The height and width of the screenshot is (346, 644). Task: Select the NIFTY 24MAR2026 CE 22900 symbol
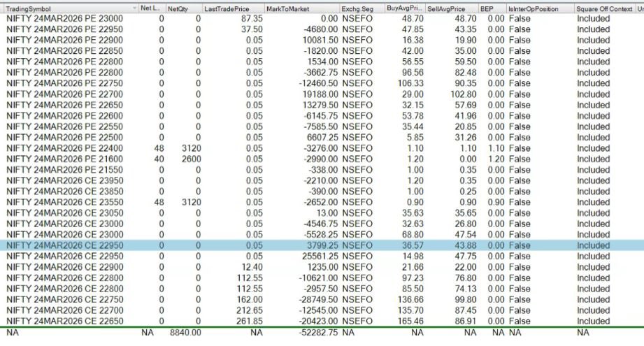(x=64, y=267)
